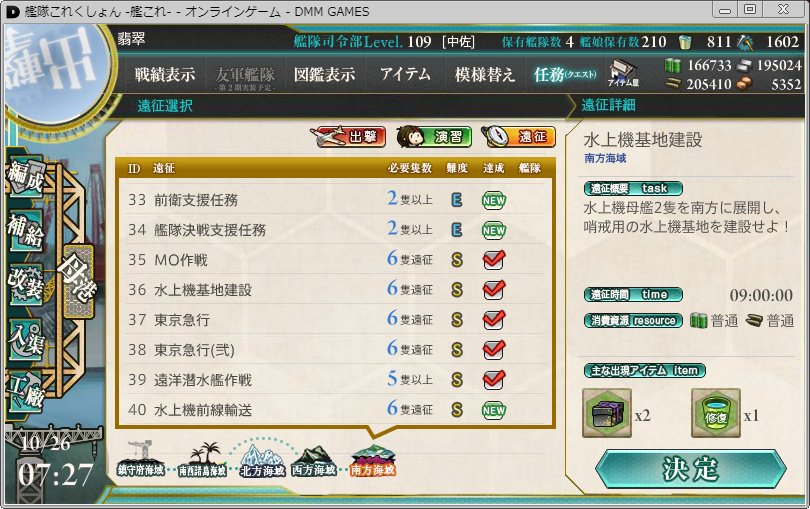Click the red checkmark for 35 MO作戦

point(494,259)
